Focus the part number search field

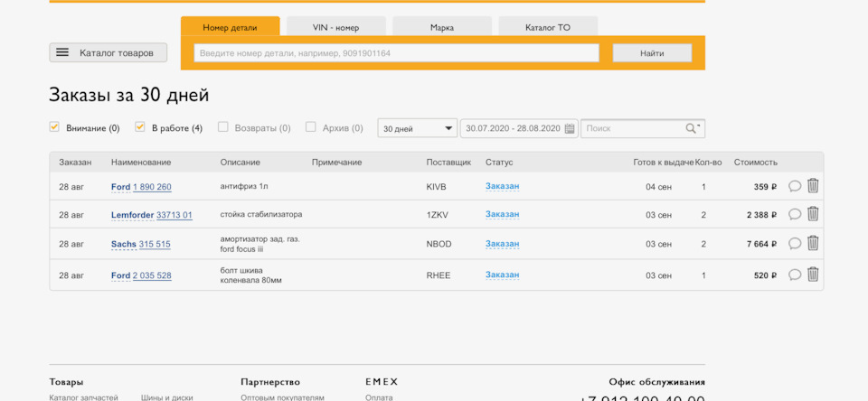coord(396,53)
